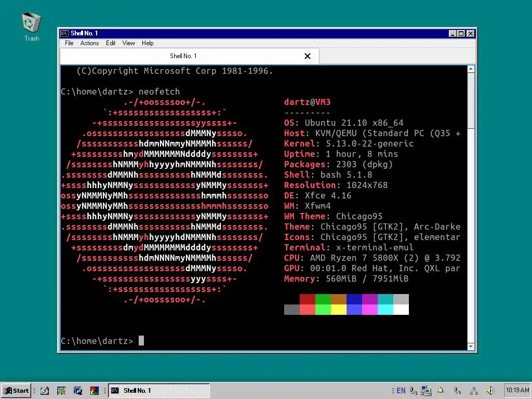Launch the third quick-launch icon in the taskbar
This screenshot has width=532, height=399.
78,391
